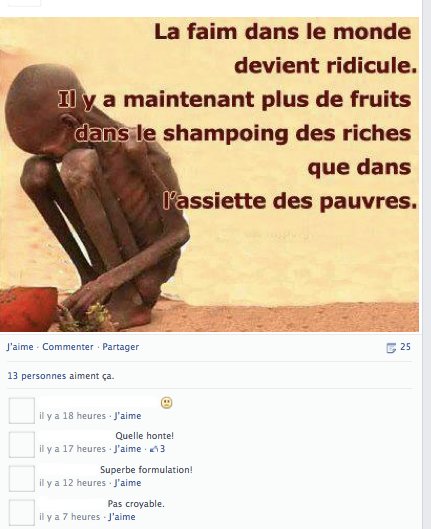Open the hunger quote photo
The image size is (431, 529).
(209, 174)
